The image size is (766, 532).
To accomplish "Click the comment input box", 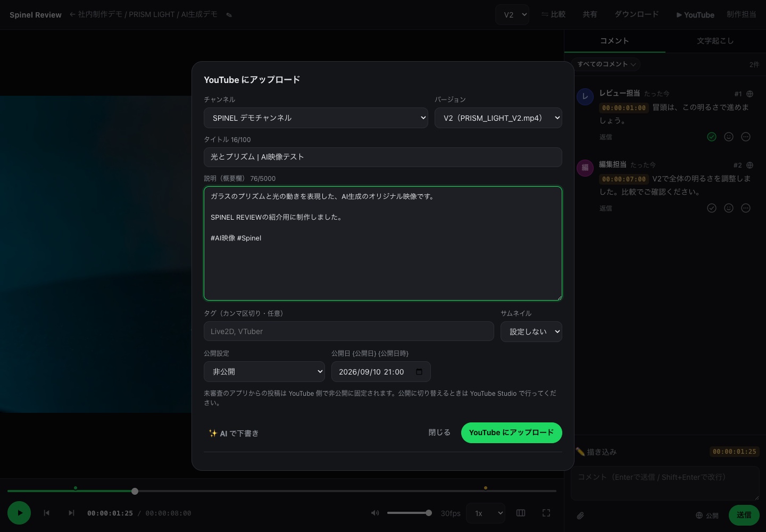I will [665, 484].
